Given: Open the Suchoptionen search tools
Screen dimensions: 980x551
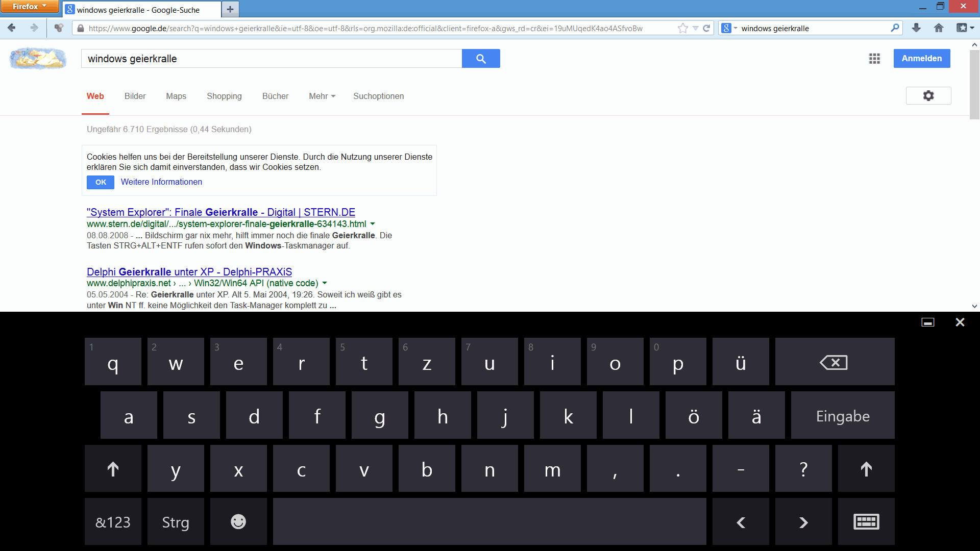Looking at the screenshot, I should pos(378,96).
